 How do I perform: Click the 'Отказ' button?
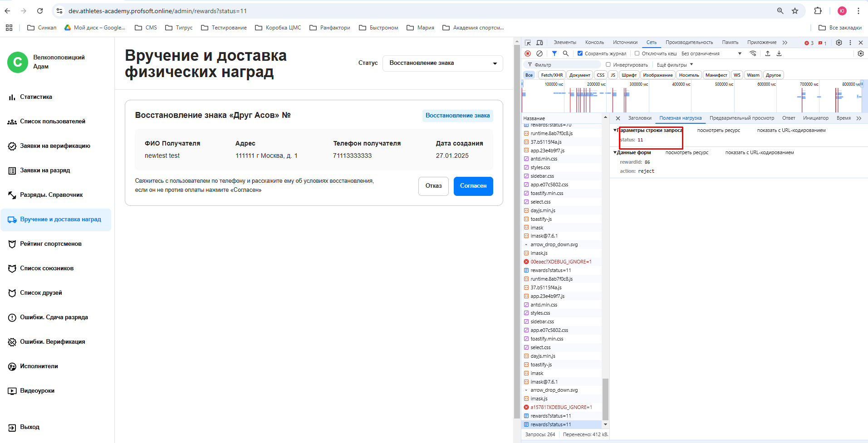[x=433, y=186]
